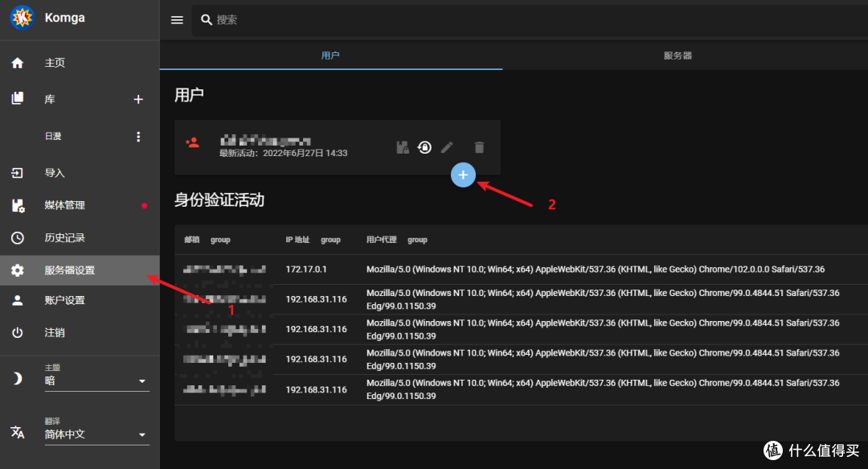Click the change password lock-reset icon

(424, 147)
